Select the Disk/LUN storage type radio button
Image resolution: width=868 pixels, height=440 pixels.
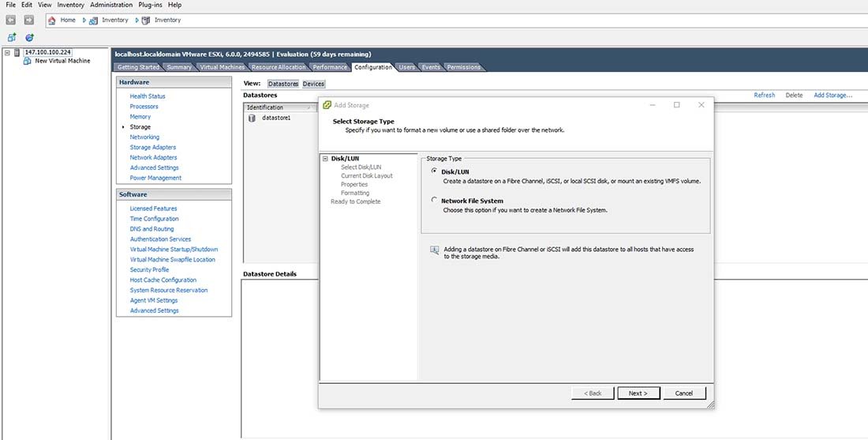434,171
